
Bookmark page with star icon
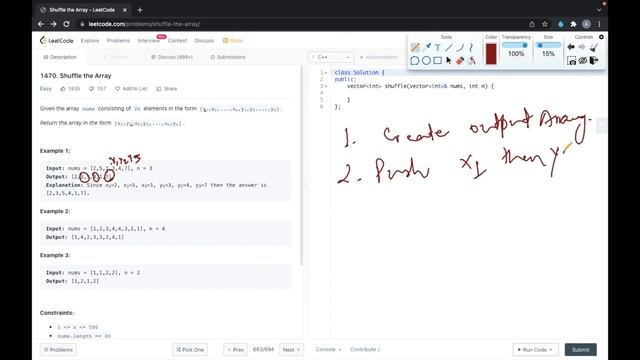(544, 24)
